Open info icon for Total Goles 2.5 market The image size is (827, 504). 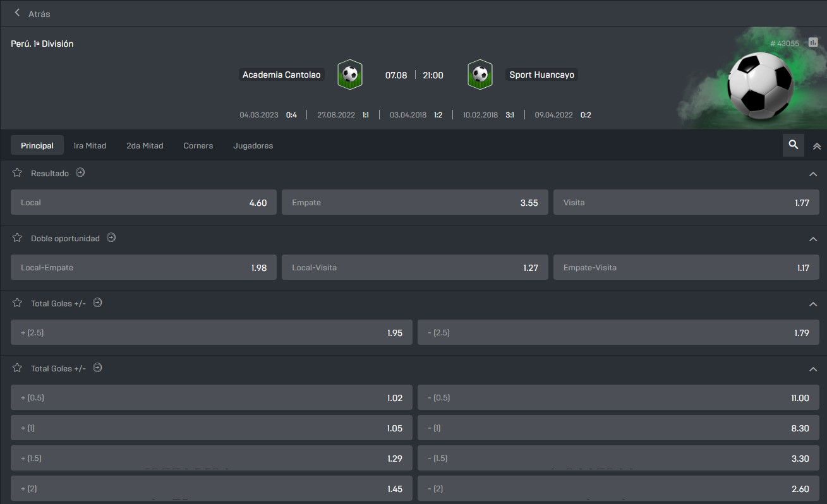tap(97, 303)
